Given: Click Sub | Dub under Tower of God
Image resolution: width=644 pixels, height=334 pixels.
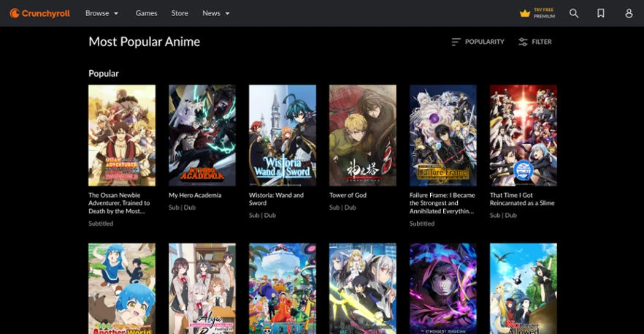Looking at the screenshot, I should (342, 208).
